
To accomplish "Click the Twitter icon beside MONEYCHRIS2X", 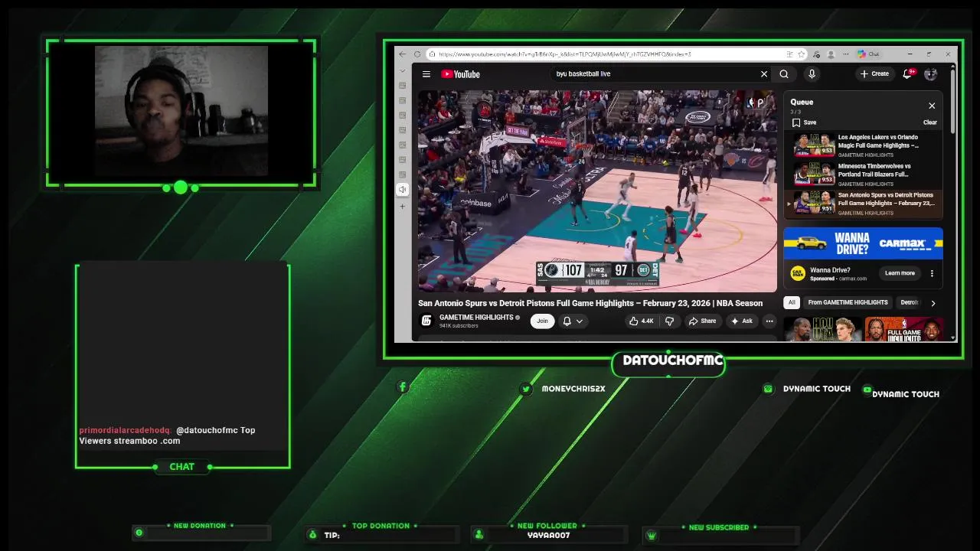I will [x=526, y=389].
